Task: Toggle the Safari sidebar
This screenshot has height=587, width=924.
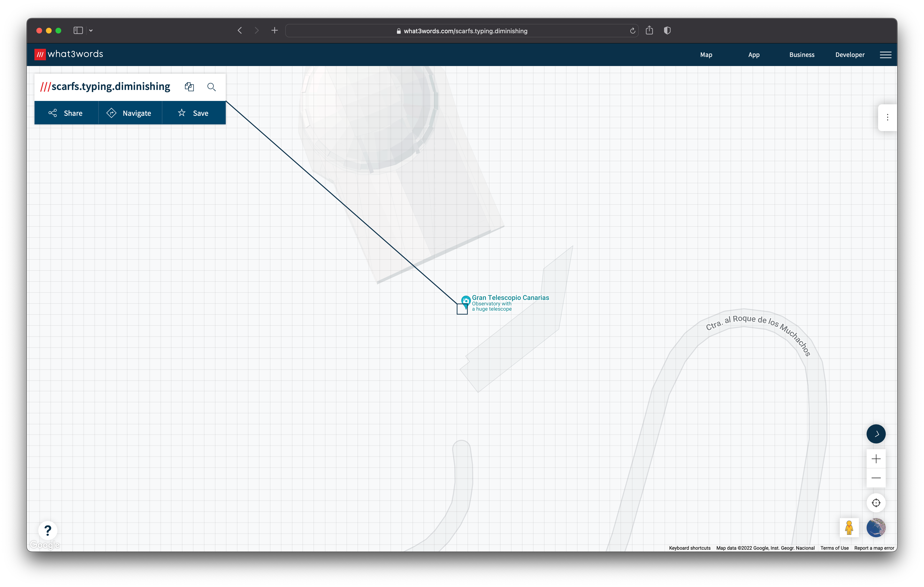Action: click(x=78, y=30)
